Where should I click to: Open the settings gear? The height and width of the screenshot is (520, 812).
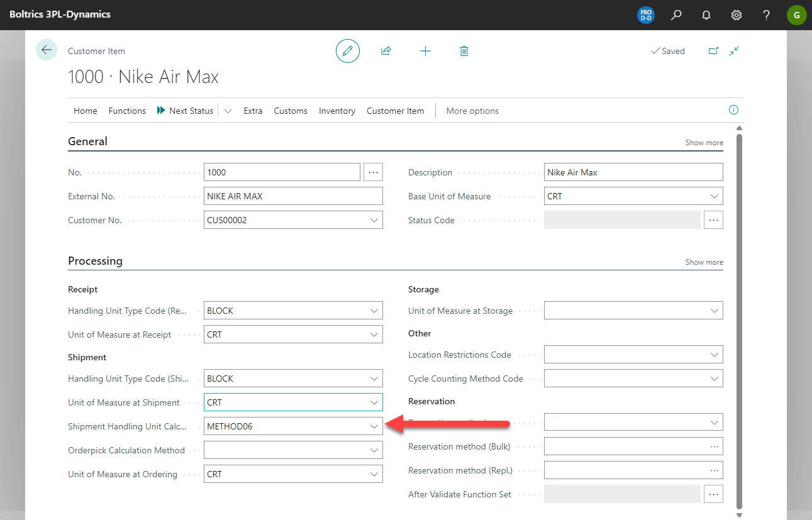[x=737, y=15]
